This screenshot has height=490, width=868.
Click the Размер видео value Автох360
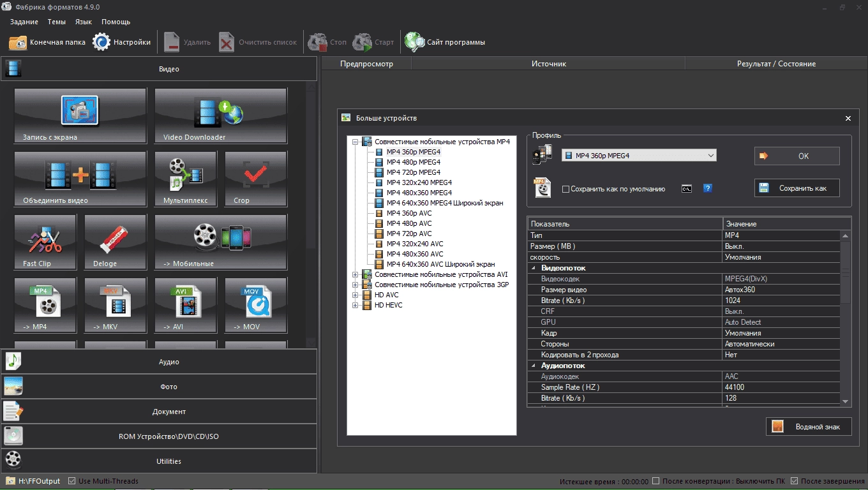782,290
